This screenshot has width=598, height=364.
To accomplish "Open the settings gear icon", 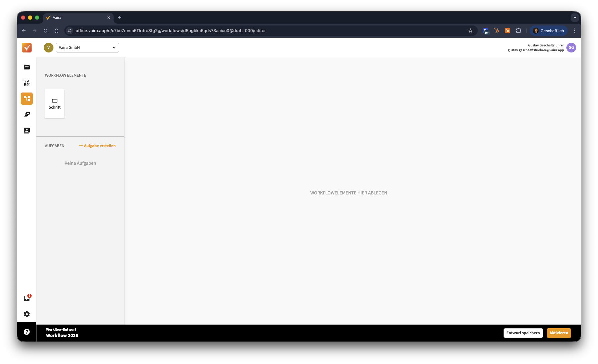I will (x=27, y=314).
